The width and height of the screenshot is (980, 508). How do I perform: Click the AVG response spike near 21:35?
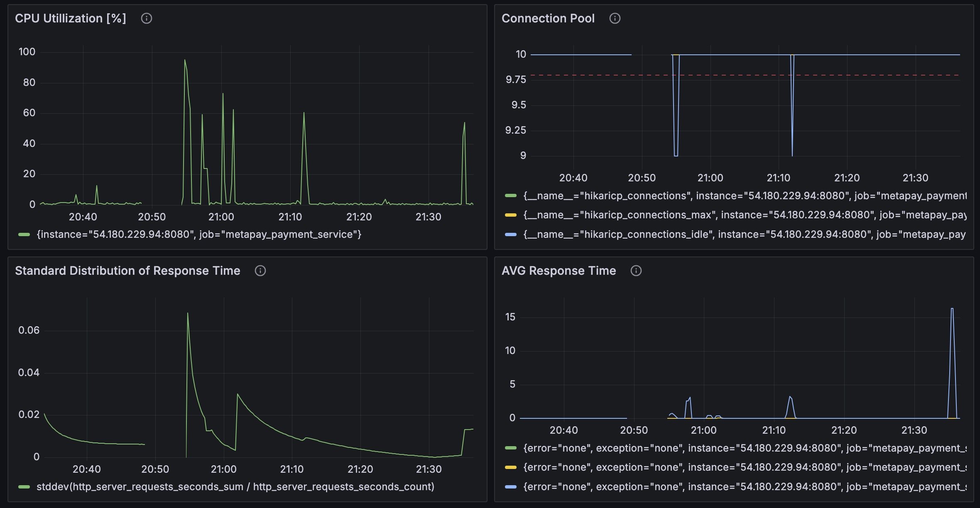point(952,309)
